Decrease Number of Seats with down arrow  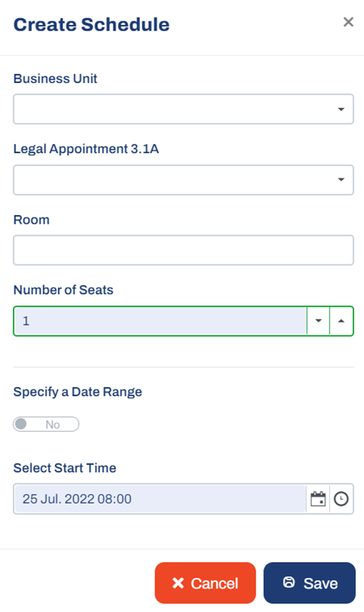coord(318,321)
